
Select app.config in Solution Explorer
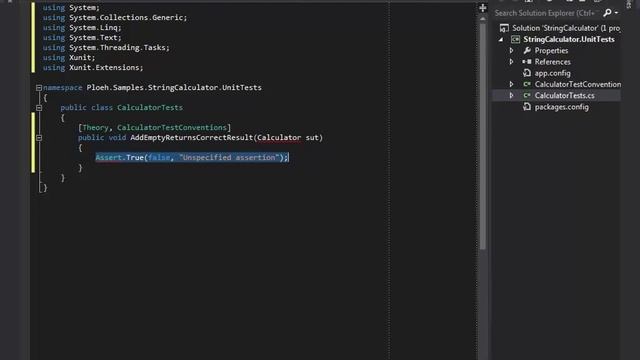pos(553,73)
